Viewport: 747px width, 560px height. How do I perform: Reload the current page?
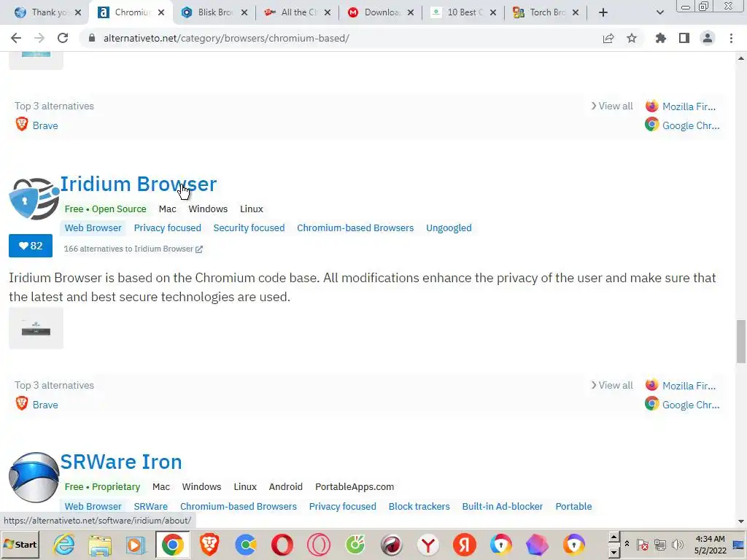click(x=63, y=38)
